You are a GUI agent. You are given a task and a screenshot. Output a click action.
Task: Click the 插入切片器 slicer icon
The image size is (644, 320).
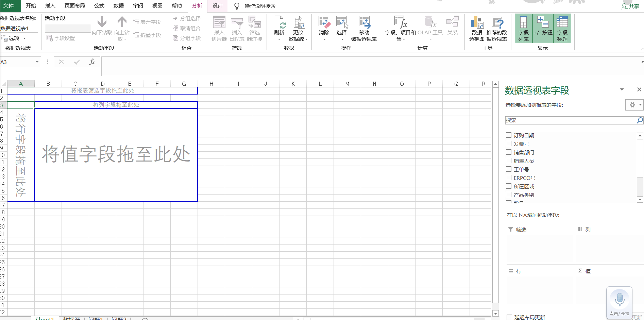(219, 22)
